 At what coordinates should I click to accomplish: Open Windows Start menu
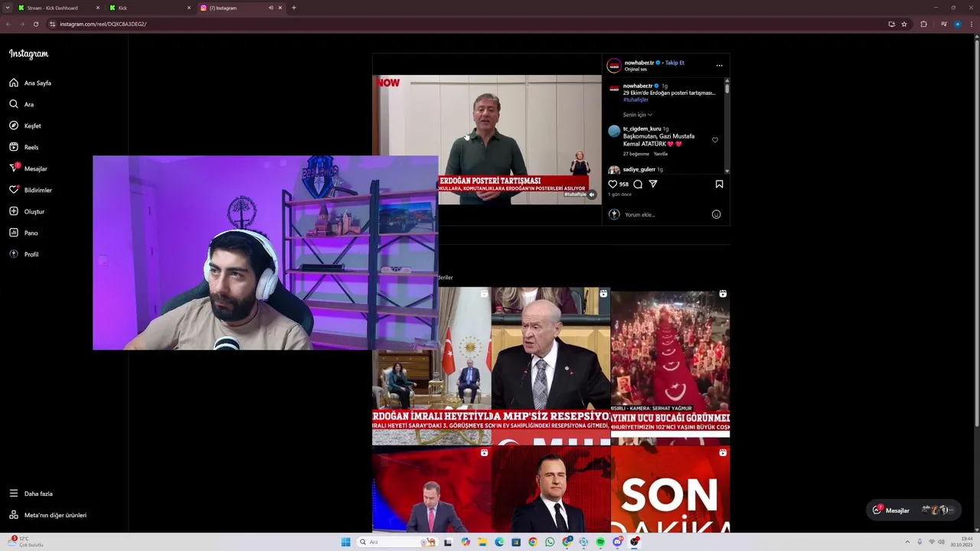click(346, 542)
